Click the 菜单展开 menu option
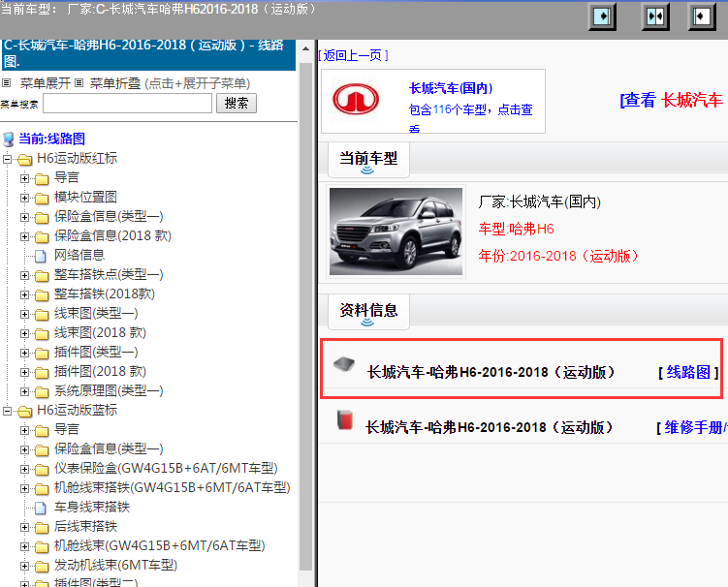728x587 pixels. 45,83
